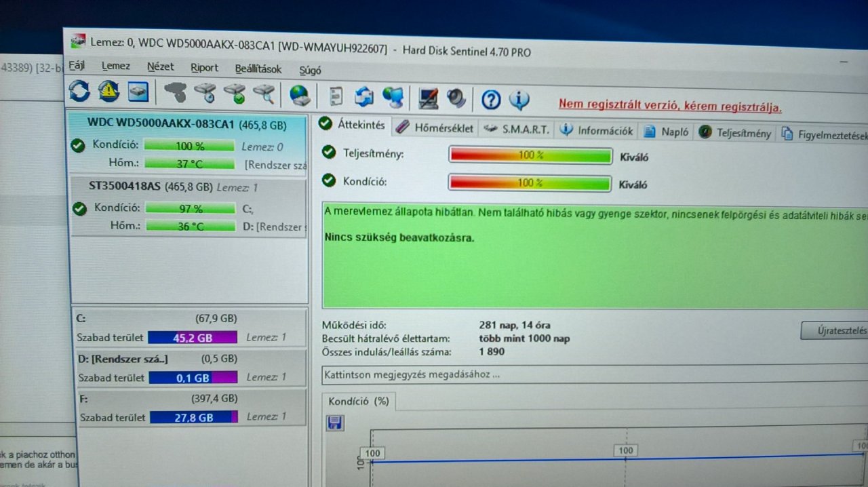Click D: free space bar showing 0,1 GB
868x487 pixels.
click(193, 378)
